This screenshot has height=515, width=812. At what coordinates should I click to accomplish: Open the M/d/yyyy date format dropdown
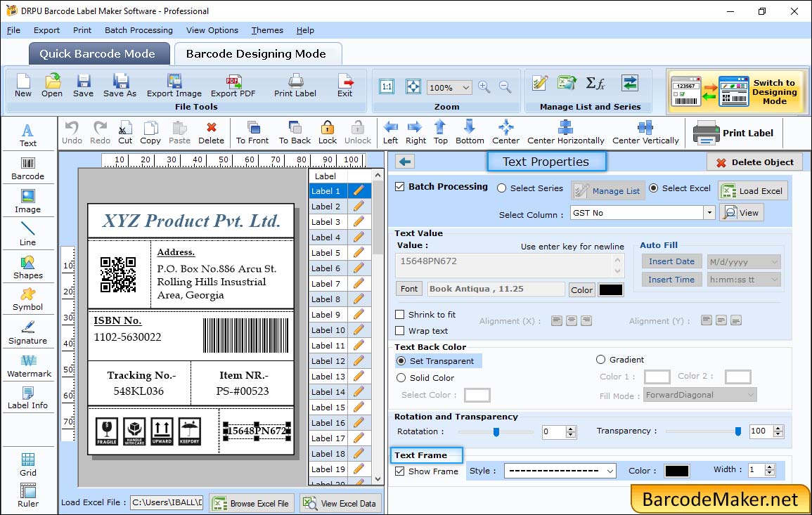774,262
